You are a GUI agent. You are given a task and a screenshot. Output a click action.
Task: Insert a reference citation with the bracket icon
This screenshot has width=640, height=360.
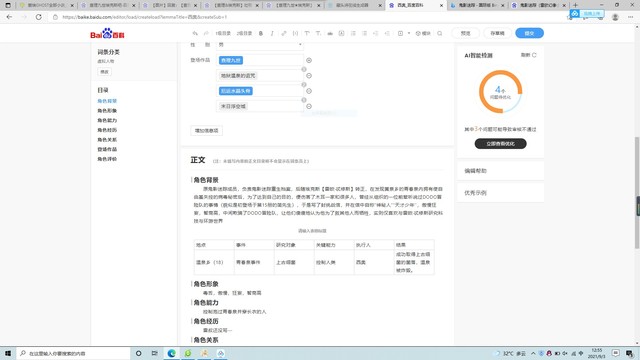pos(295,33)
